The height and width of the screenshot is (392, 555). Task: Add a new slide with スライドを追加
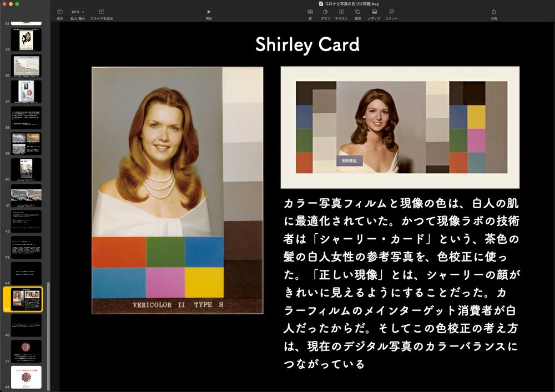click(x=102, y=14)
